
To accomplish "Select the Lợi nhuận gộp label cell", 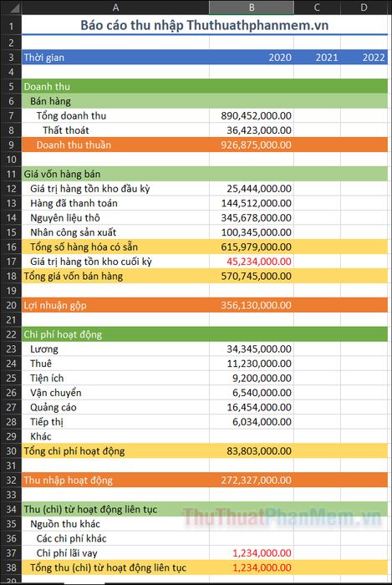I will 115,305.
